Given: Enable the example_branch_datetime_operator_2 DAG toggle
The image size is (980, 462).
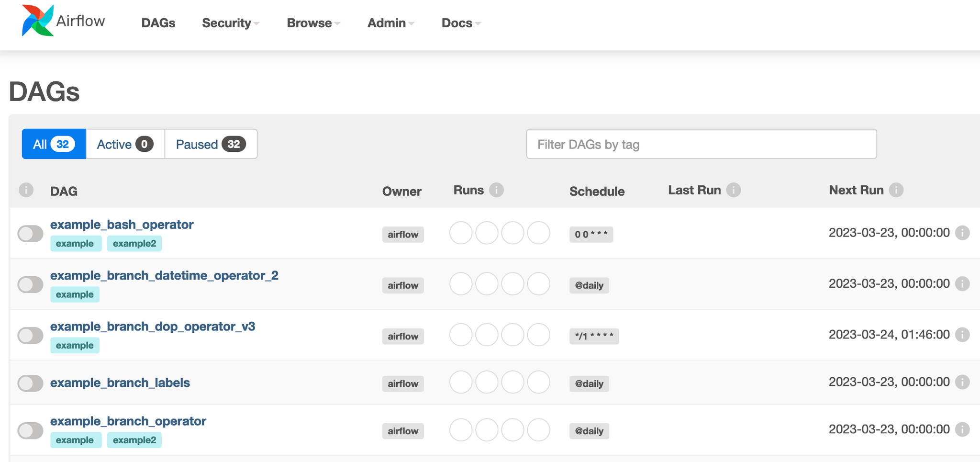Looking at the screenshot, I should point(30,284).
